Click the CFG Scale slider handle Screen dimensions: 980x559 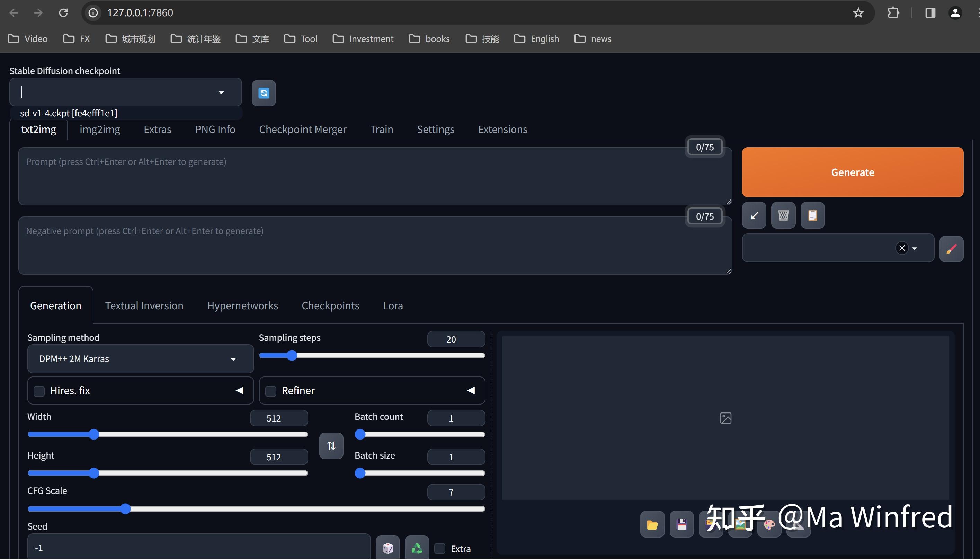click(125, 509)
